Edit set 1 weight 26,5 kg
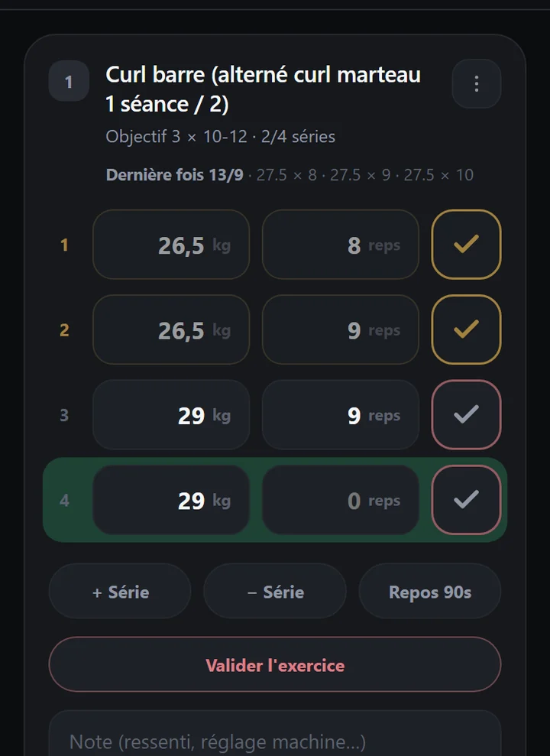The width and height of the screenshot is (550, 756). (171, 245)
